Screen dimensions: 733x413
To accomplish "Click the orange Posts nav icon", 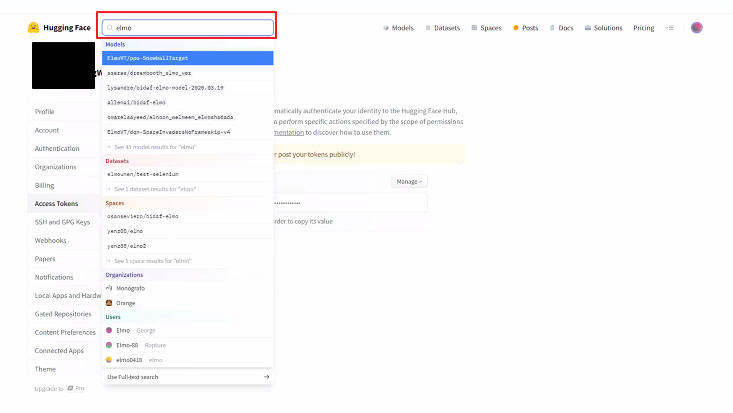I will pyautogui.click(x=516, y=28).
